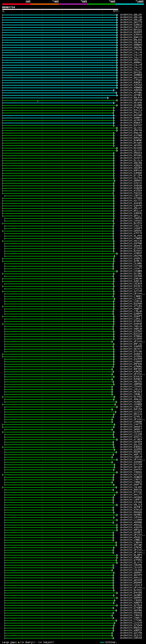Select the UniRef100_B9ICB1 label
Screen dimensions: 146x644
pos(131,72)
